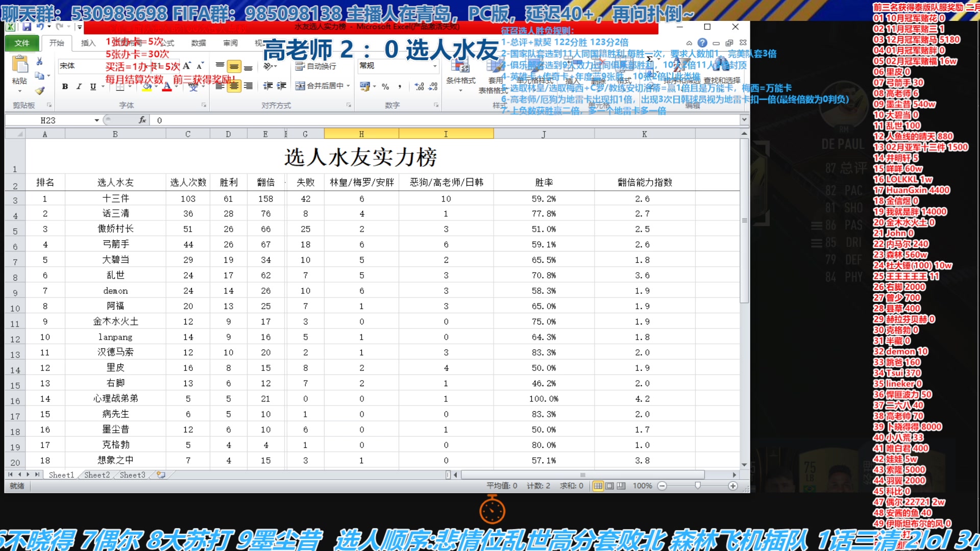Viewport: 980px width, 551px height.
Task: Click zoom out minus button in status bar
Action: (662, 486)
